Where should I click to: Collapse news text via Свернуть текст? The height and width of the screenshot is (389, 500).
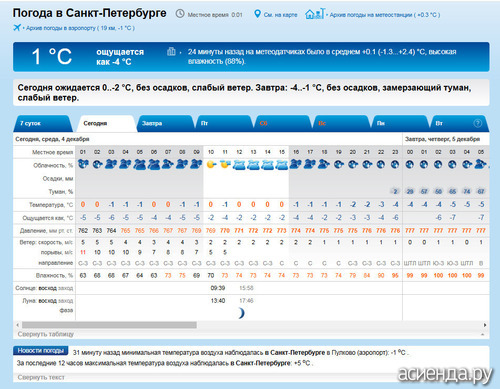tap(41, 377)
